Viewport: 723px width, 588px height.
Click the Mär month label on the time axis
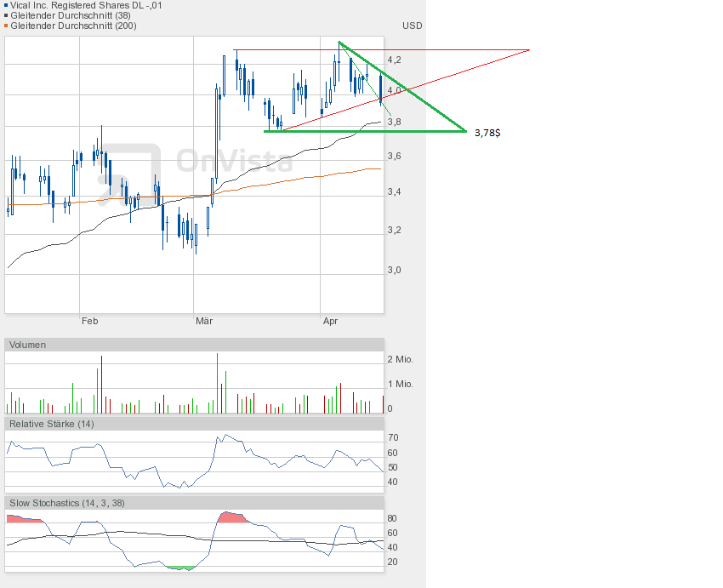204,321
